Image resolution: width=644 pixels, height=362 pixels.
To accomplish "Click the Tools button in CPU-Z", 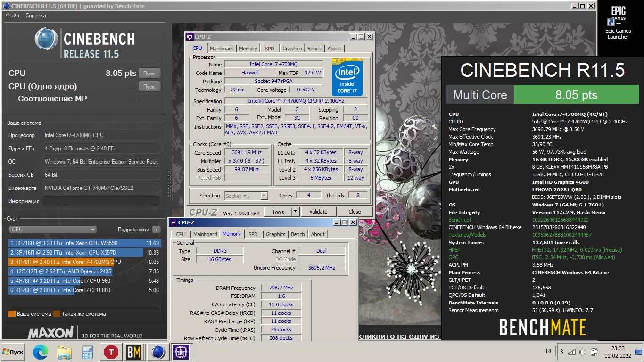I will point(278,212).
